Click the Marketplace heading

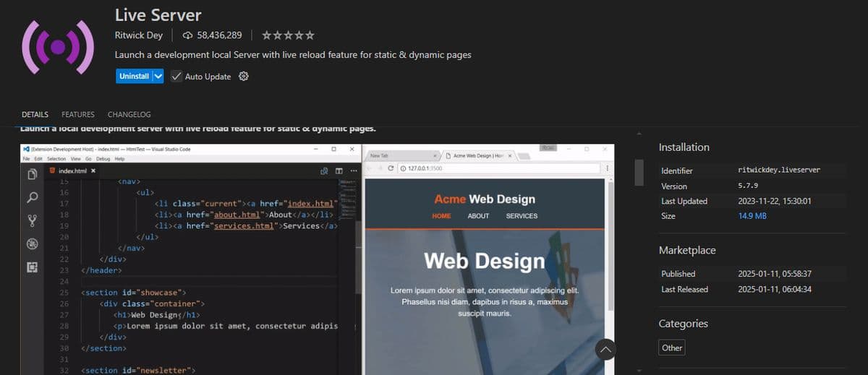point(687,250)
